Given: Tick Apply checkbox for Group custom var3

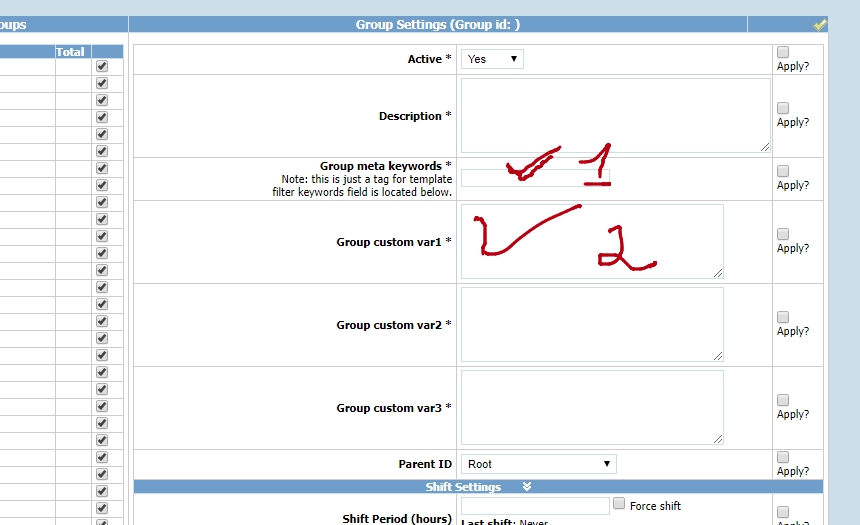Looking at the screenshot, I should [783, 400].
